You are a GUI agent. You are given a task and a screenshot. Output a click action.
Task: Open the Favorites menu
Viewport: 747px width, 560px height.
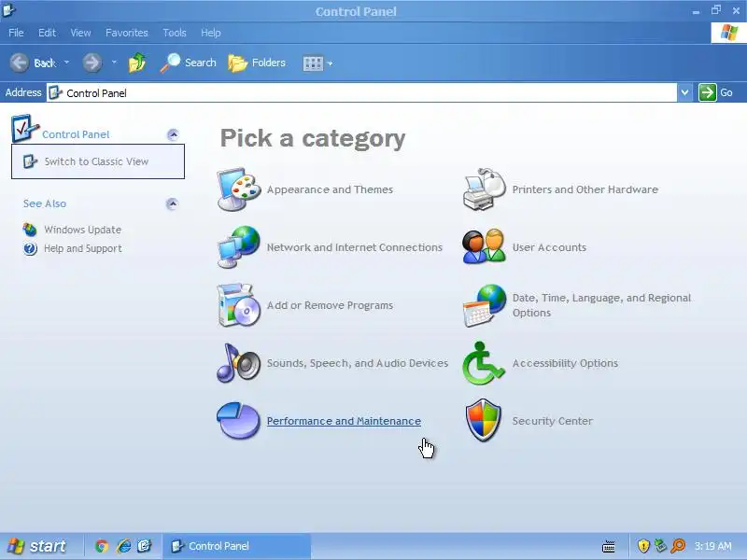(x=127, y=33)
